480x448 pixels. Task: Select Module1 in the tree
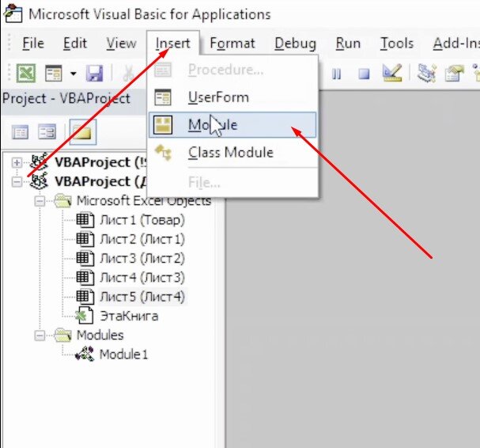pos(123,355)
